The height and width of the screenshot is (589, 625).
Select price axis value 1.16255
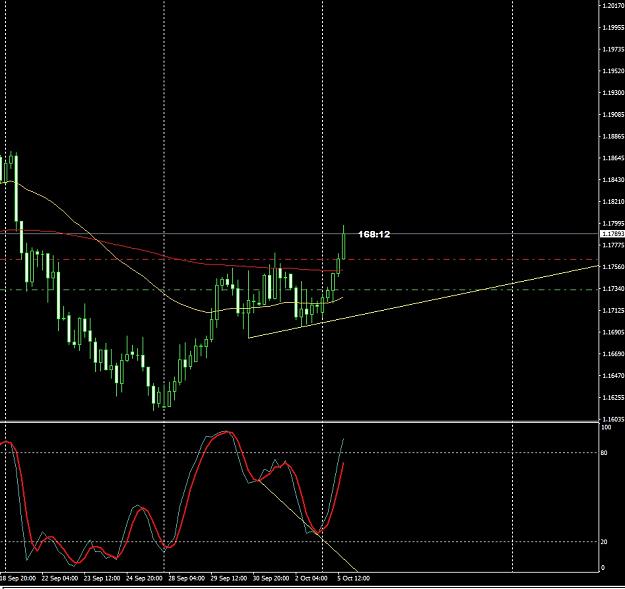click(x=613, y=397)
